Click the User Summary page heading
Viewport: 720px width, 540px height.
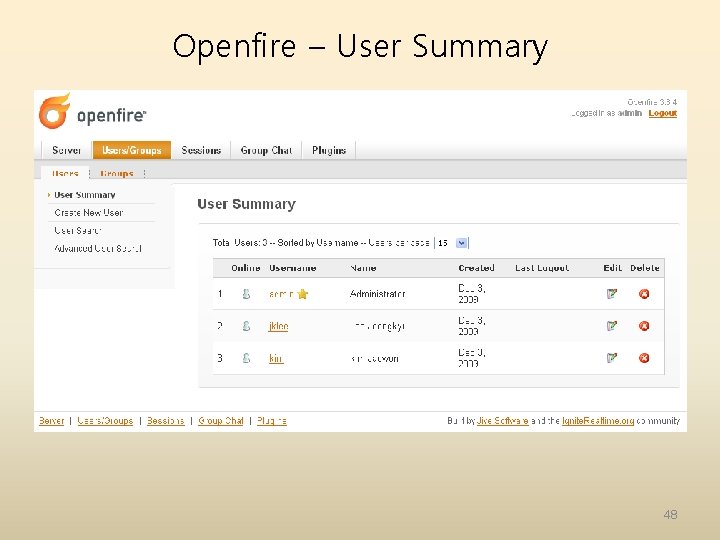click(x=247, y=204)
